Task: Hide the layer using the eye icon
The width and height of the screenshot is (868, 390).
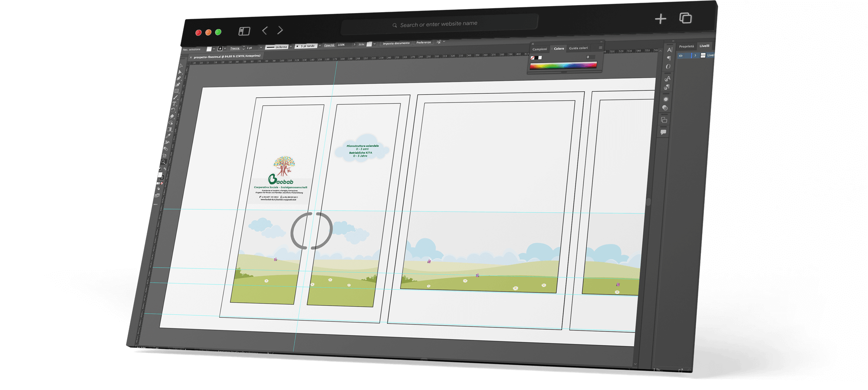Action: point(681,56)
